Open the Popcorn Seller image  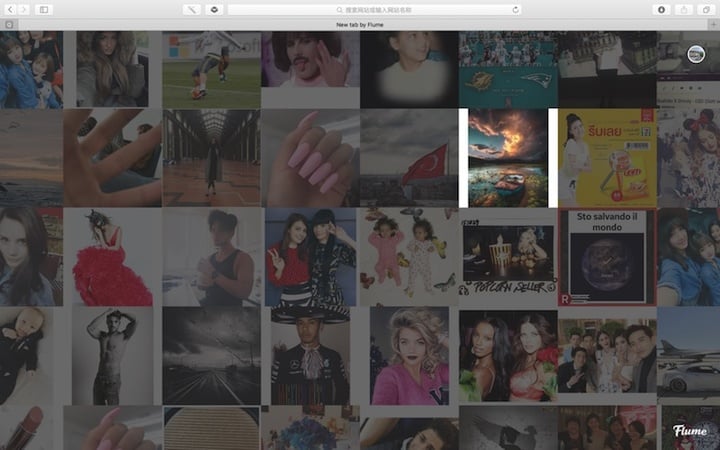click(508, 256)
